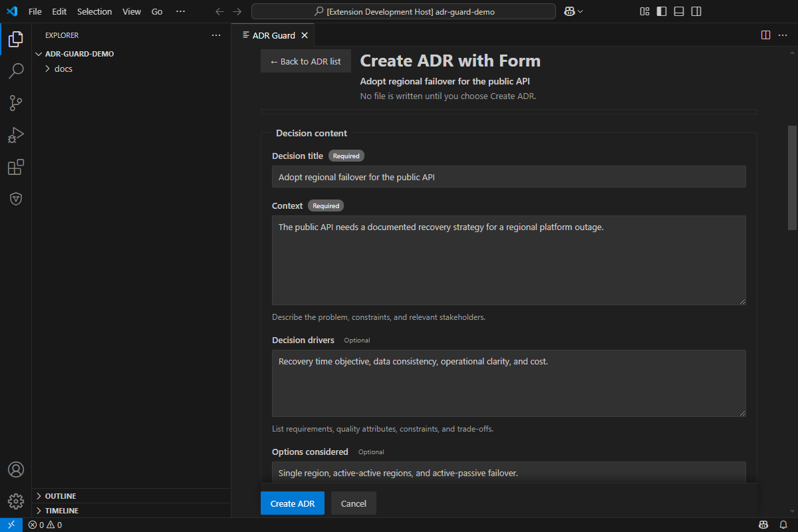The width and height of the screenshot is (798, 532).
Task: Open editor More Actions ellipsis
Action: tap(783, 35)
